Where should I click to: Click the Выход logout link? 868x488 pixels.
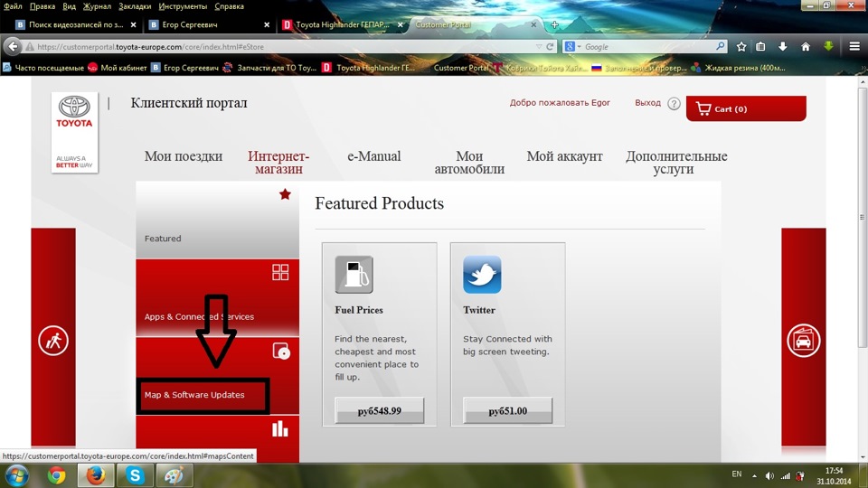click(647, 102)
